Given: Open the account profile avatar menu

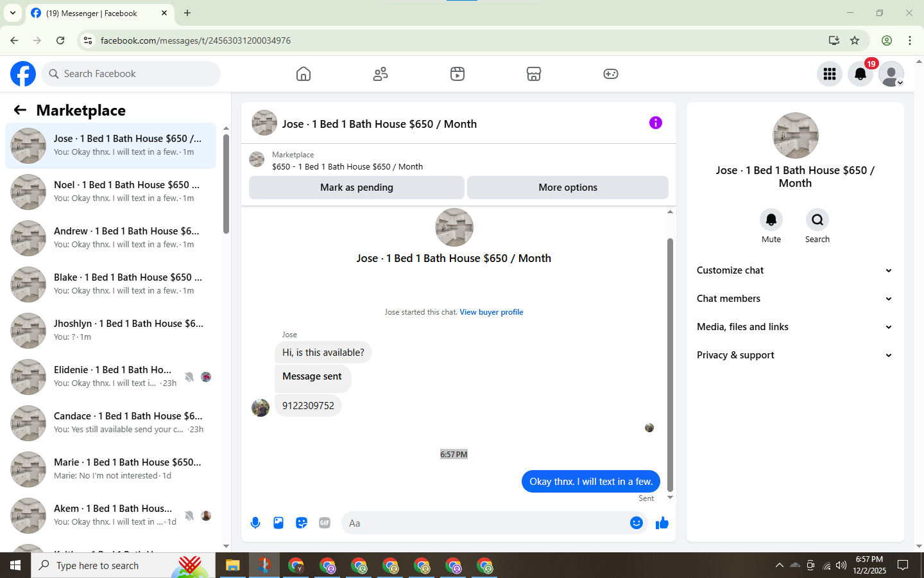Looking at the screenshot, I should (891, 74).
